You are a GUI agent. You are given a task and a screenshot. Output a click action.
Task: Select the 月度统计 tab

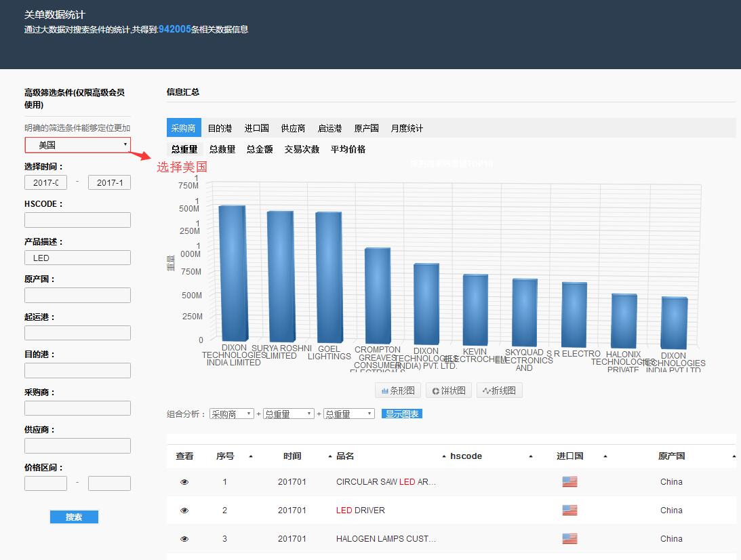tap(407, 128)
